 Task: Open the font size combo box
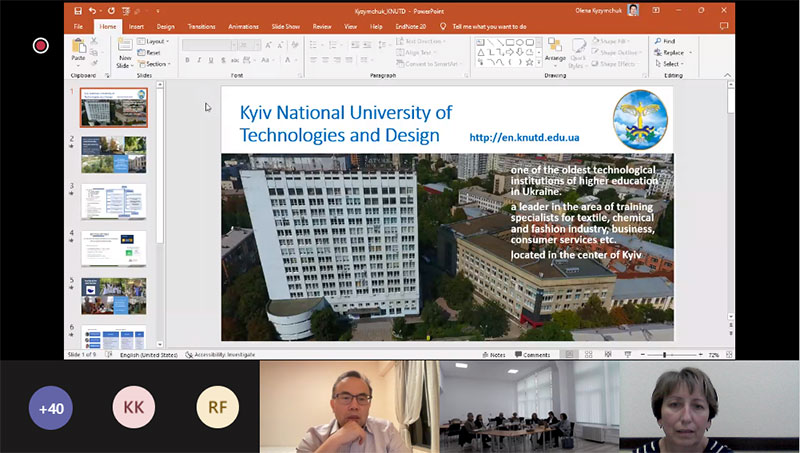tap(249, 45)
